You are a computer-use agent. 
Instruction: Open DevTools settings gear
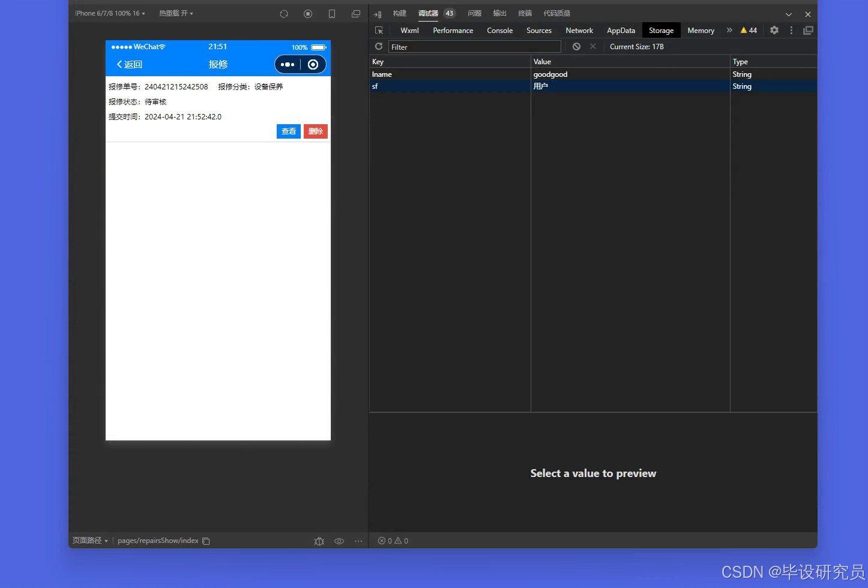(774, 30)
